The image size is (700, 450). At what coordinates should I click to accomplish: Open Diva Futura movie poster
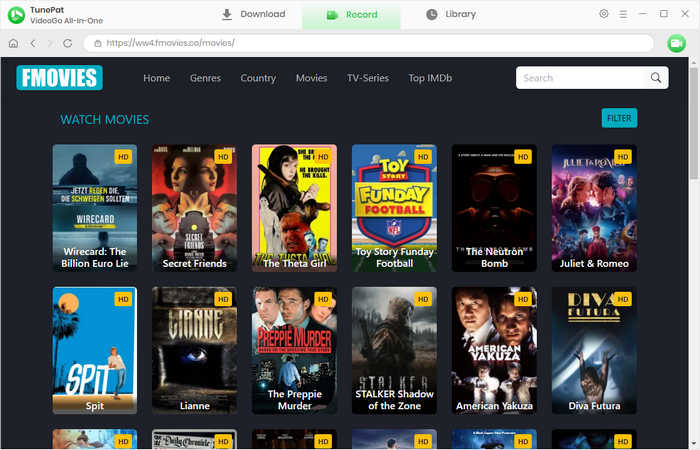(594, 350)
